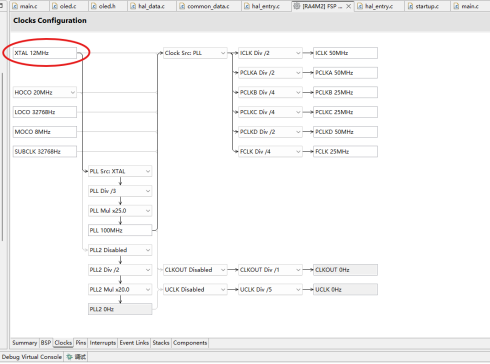Viewport: 490px width, 364px height.
Task: Open the PLL2 Disabled dropdown
Action: pyautogui.click(x=120, y=250)
